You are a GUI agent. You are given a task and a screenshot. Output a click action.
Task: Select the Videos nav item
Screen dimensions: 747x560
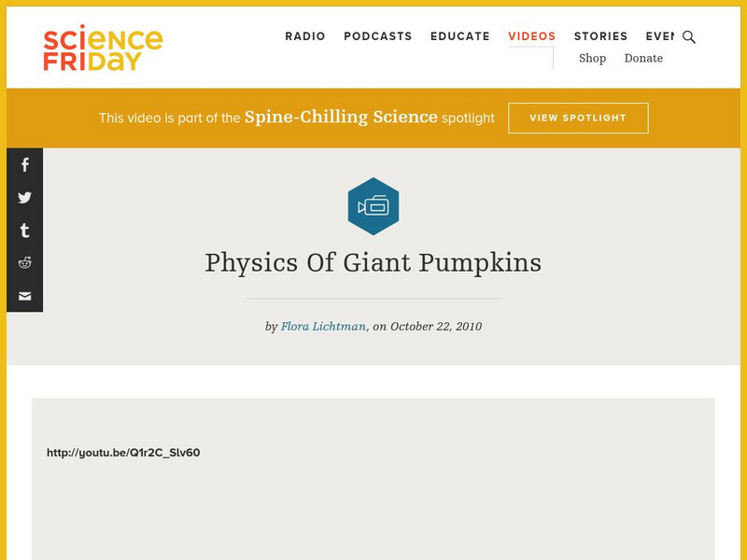click(x=532, y=36)
